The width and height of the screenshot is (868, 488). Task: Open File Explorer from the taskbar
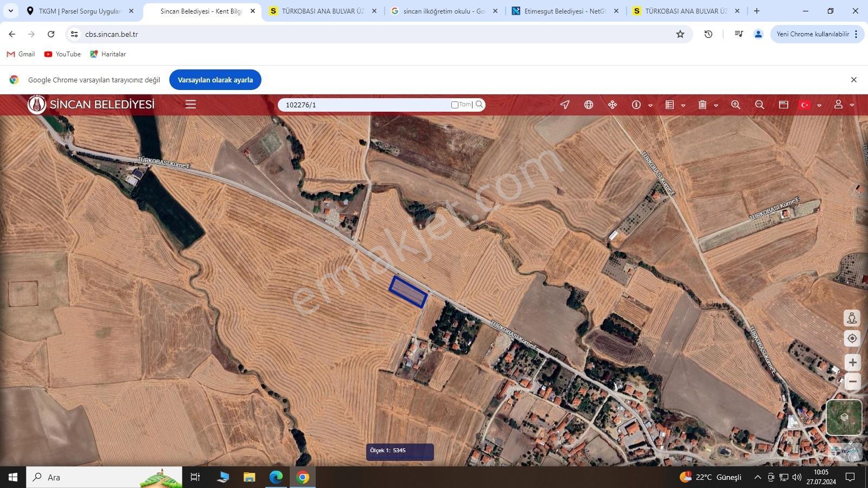coord(249,477)
